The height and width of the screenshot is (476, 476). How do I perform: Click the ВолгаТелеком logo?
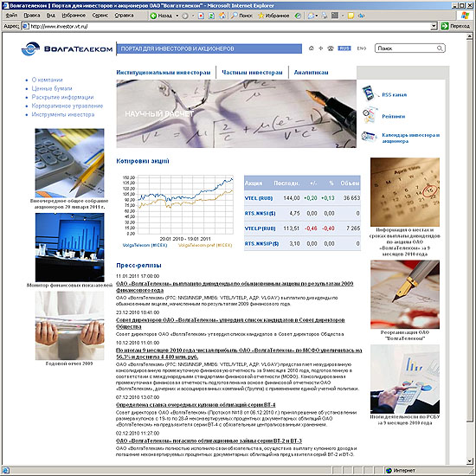pos(68,48)
